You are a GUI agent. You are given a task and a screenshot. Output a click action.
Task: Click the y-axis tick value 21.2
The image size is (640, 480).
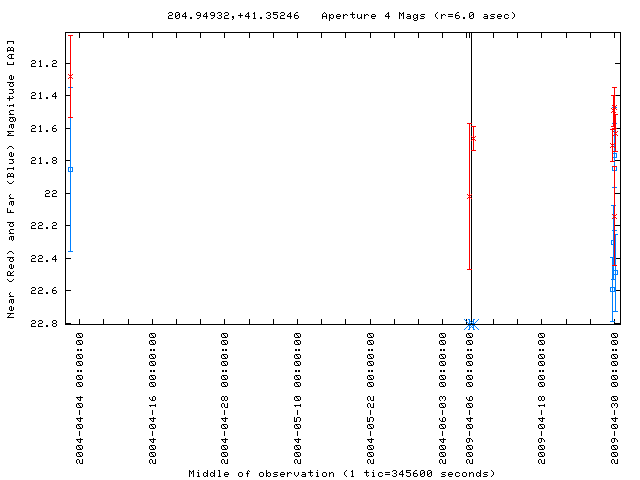(44, 64)
